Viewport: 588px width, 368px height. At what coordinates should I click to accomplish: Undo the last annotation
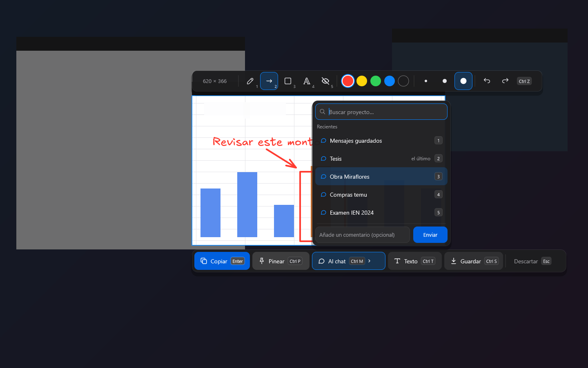[x=487, y=81]
